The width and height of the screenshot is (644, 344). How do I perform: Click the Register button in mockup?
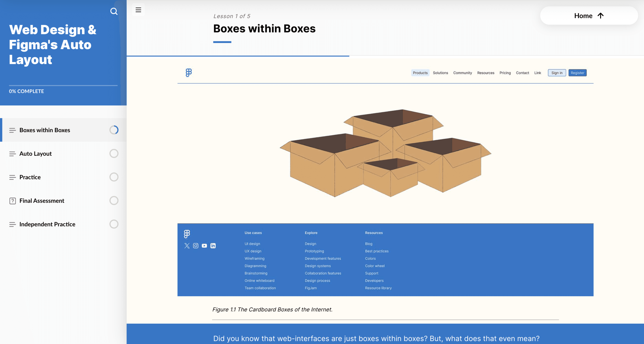pyautogui.click(x=577, y=73)
